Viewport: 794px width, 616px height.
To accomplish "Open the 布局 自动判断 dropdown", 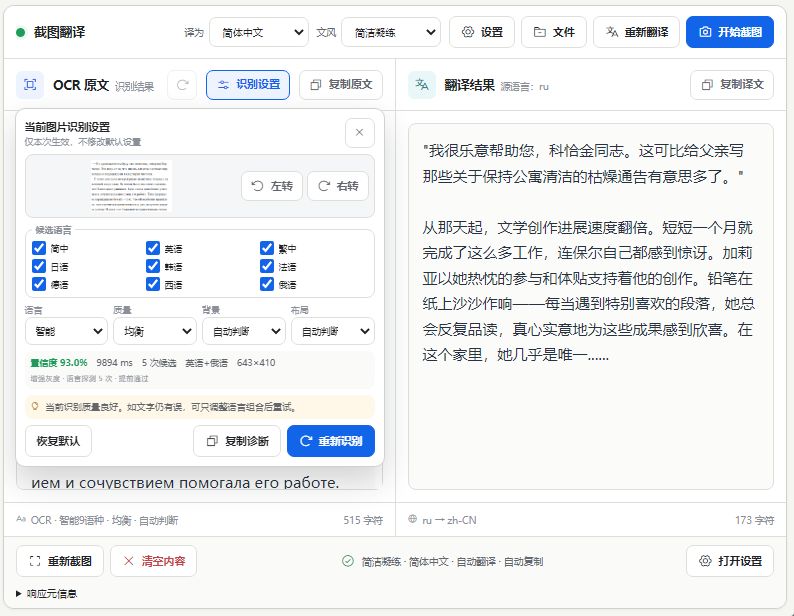I will point(333,331).
